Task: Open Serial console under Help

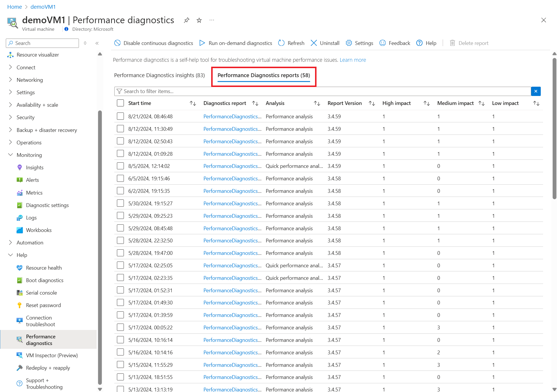Action: pos(41,293)
